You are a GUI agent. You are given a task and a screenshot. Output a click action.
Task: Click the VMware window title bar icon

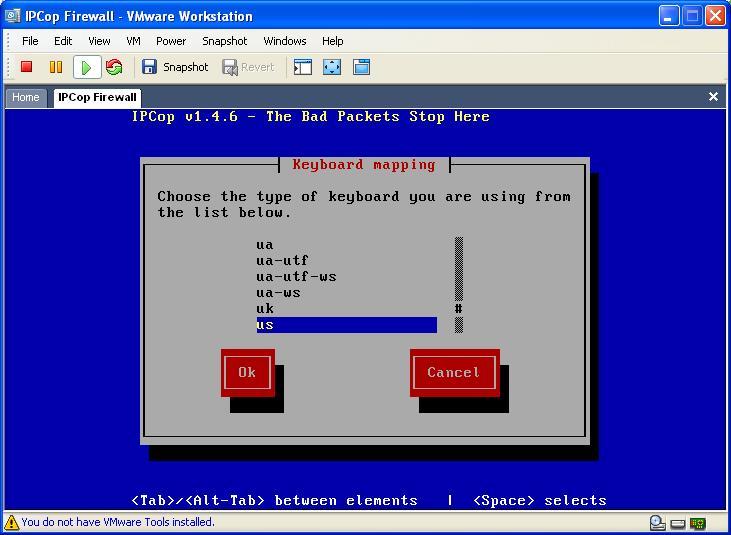[13, 16]
